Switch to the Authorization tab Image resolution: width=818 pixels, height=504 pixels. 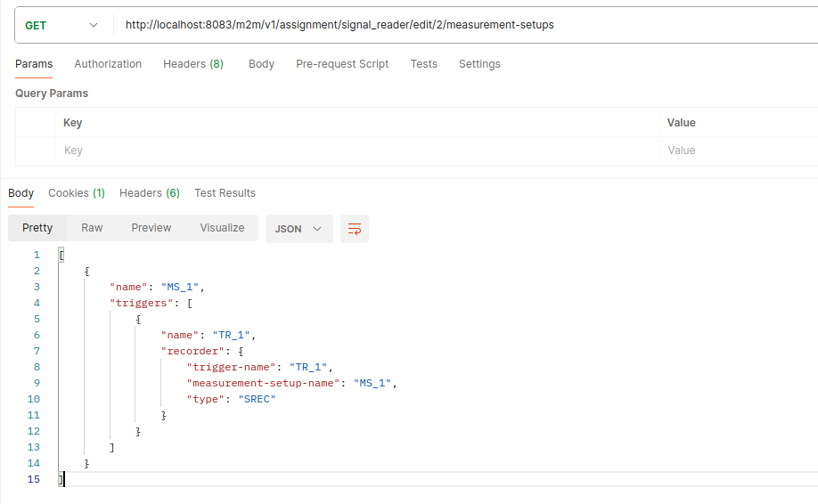coord(108,64)
